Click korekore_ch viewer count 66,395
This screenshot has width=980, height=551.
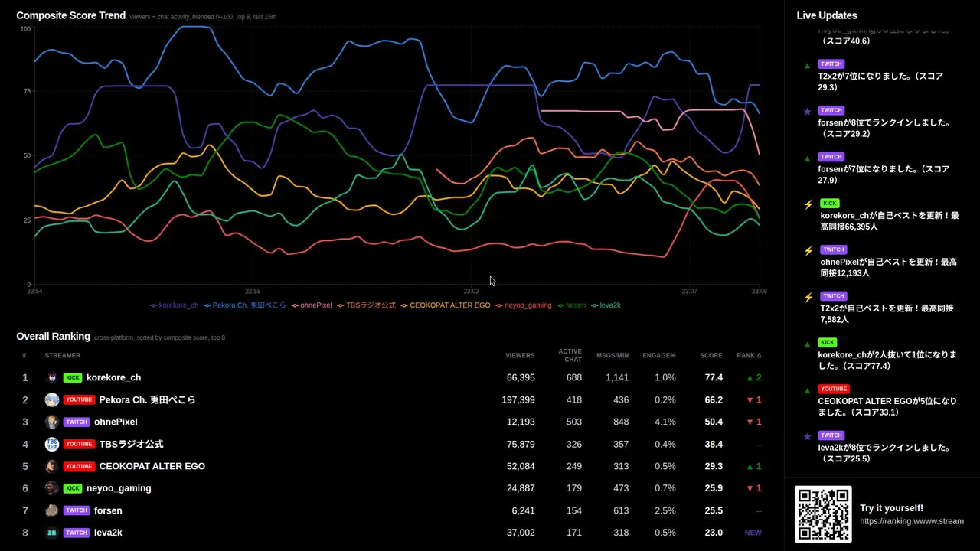tap(521, 377)
